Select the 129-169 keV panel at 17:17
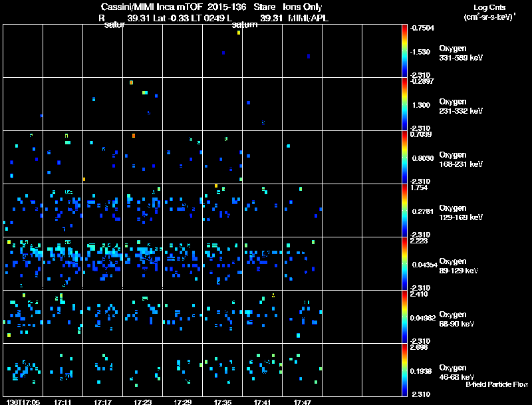The height and width of the screenshot is (405, 532). pos(103,210)
